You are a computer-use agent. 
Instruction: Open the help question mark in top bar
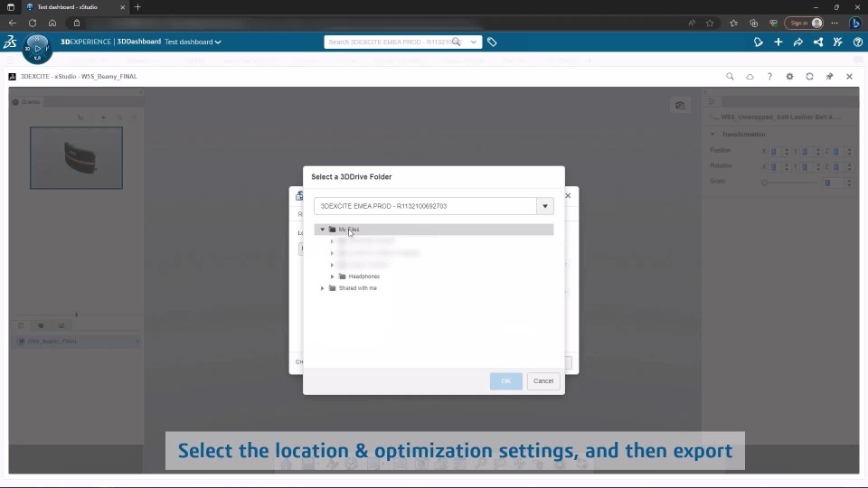coord(857,42)
